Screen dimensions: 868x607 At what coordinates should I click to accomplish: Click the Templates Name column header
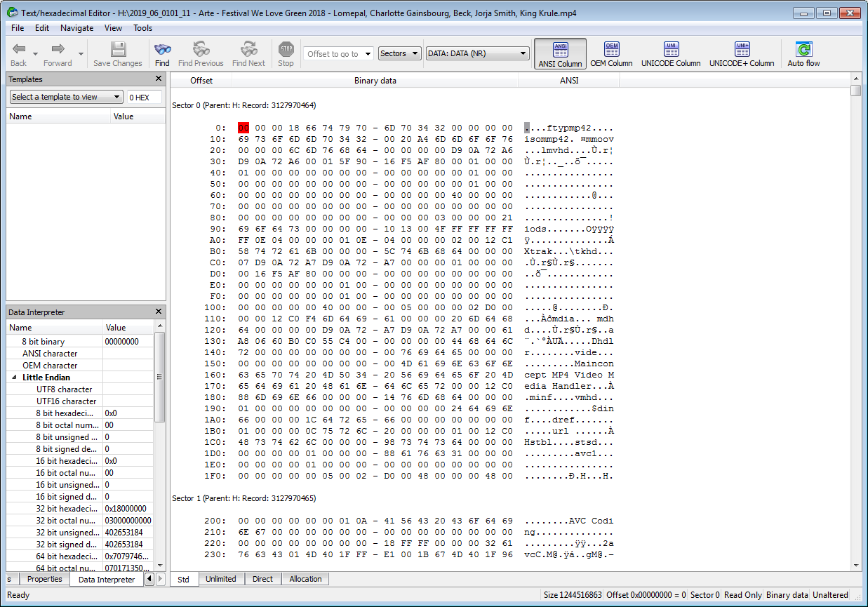58,116
